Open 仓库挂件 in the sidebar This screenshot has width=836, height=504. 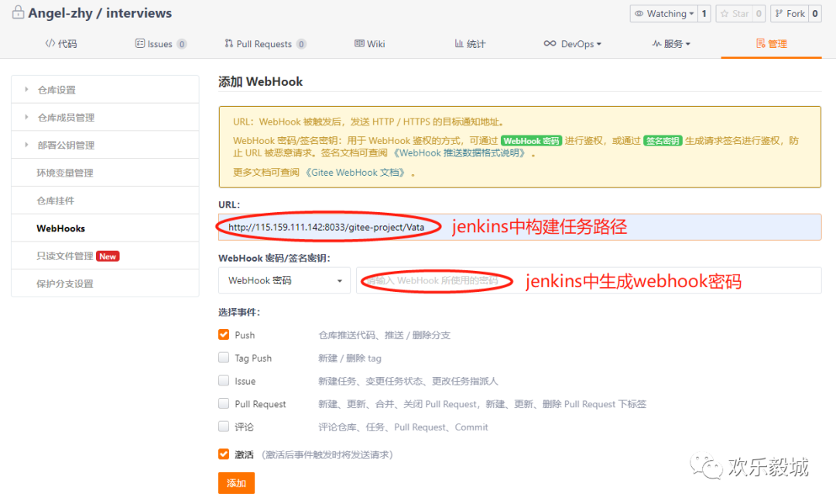click(105, 201)
